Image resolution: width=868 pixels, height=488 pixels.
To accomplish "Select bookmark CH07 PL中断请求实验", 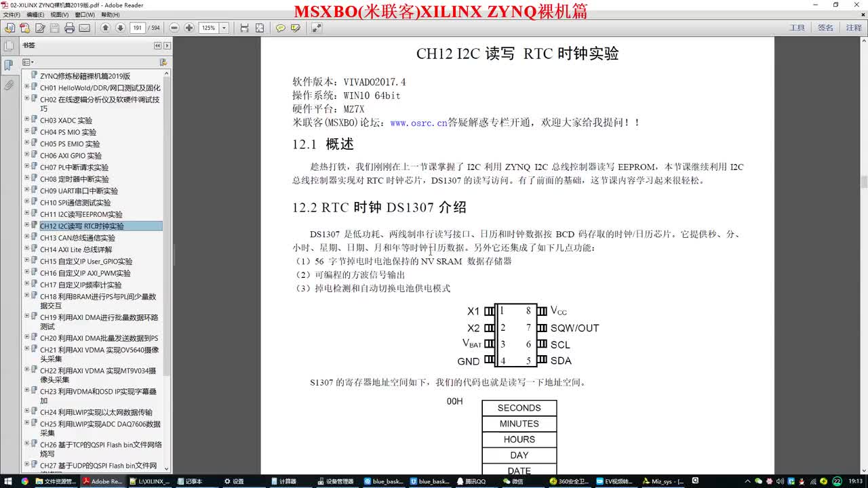I will click(x=74, y=167).
